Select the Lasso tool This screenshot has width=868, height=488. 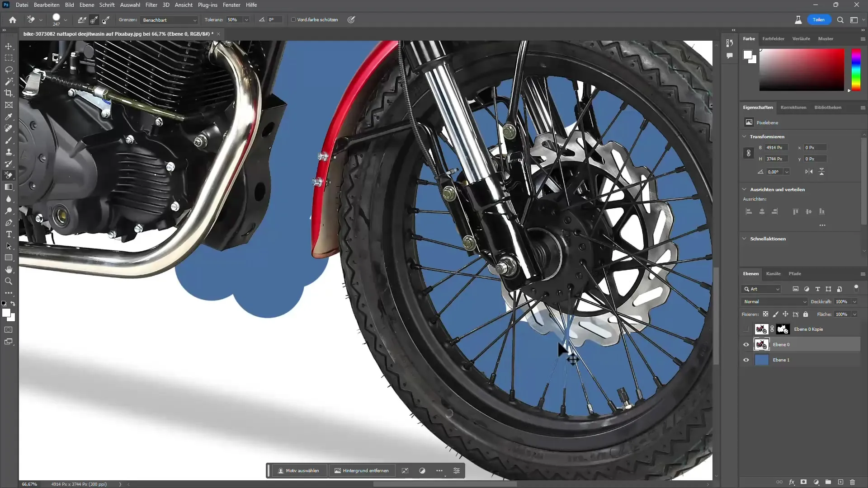point(9,70)
